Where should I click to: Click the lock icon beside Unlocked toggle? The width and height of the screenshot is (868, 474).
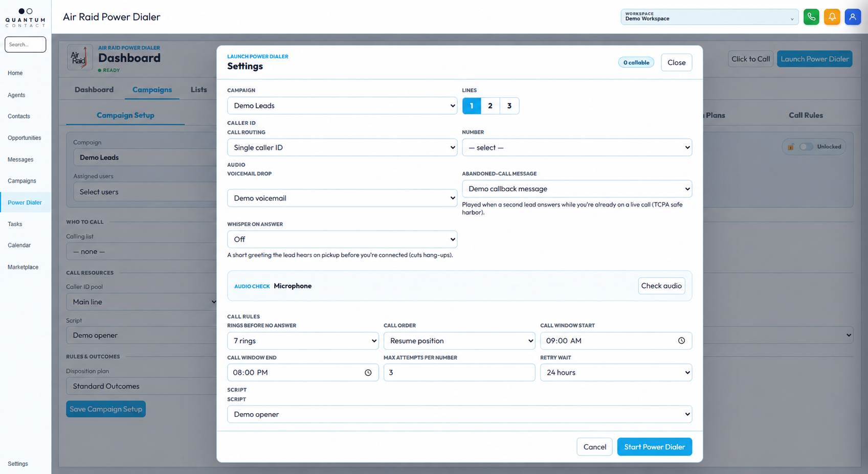click(x=791, y=147)
